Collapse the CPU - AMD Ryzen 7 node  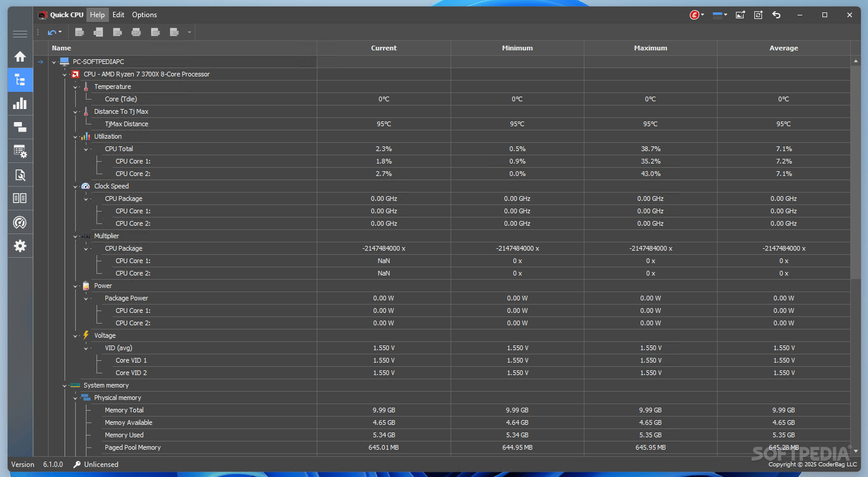[65, 74]
